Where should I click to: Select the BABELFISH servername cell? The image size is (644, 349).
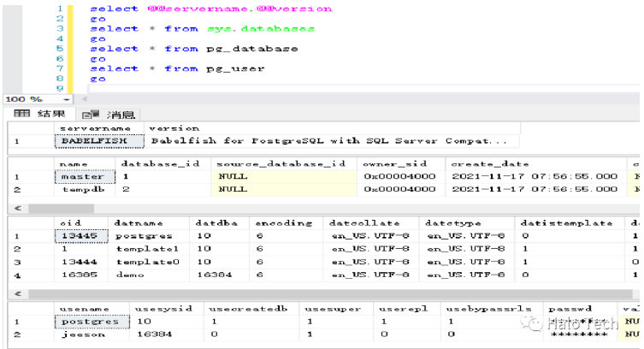pos(99,141)
